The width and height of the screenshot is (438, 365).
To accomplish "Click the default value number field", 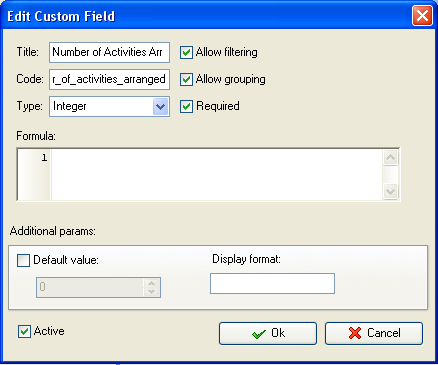I will click(90, 287).
